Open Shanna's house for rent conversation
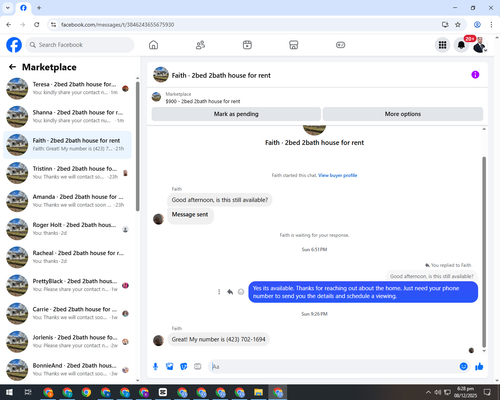Image resolution: width=500 pixels, height=400 pixels. (68, 117)
